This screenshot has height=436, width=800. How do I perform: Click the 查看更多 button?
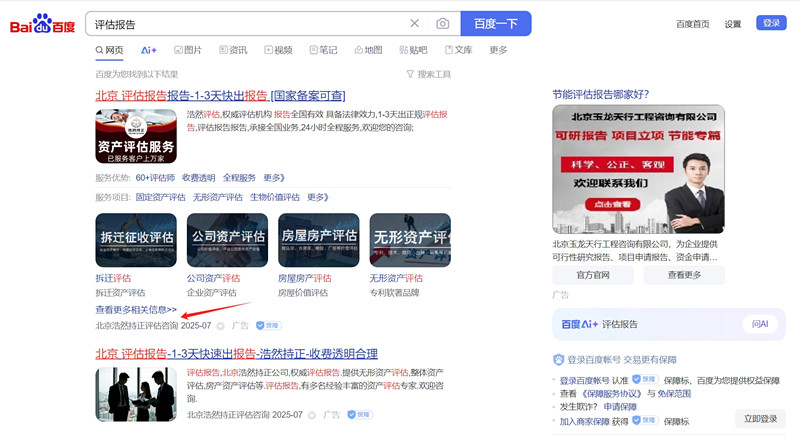tap(684, 275)
